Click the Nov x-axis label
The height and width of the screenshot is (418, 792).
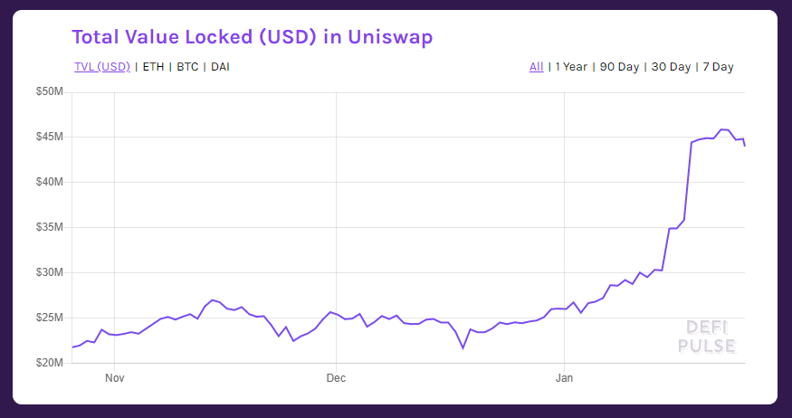click(115, 378)
